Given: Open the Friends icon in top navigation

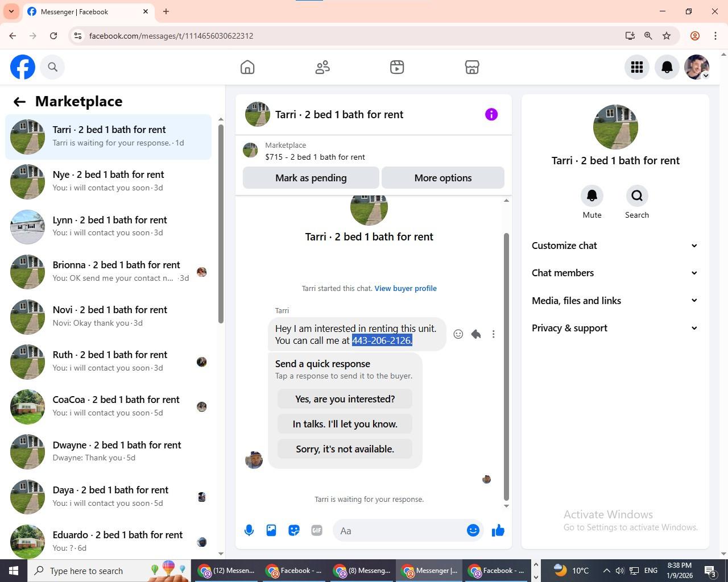Looking at the screenshot, I should 322,67.
